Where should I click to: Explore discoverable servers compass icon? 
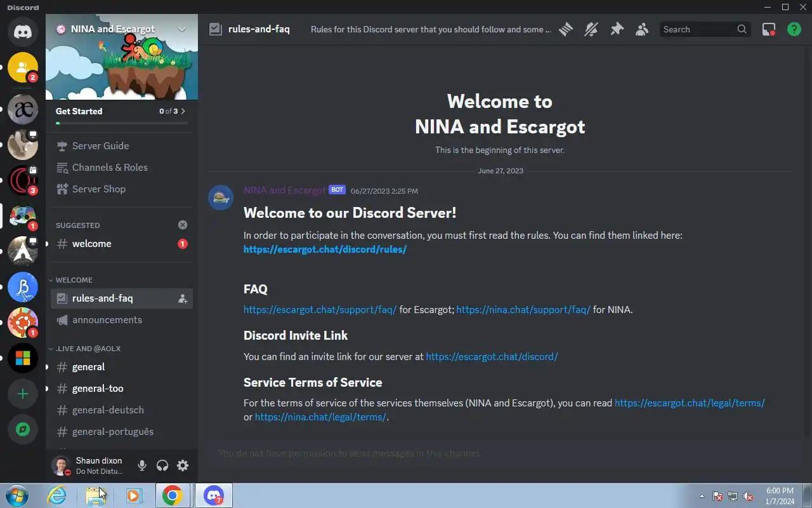(x=23, y=430)
